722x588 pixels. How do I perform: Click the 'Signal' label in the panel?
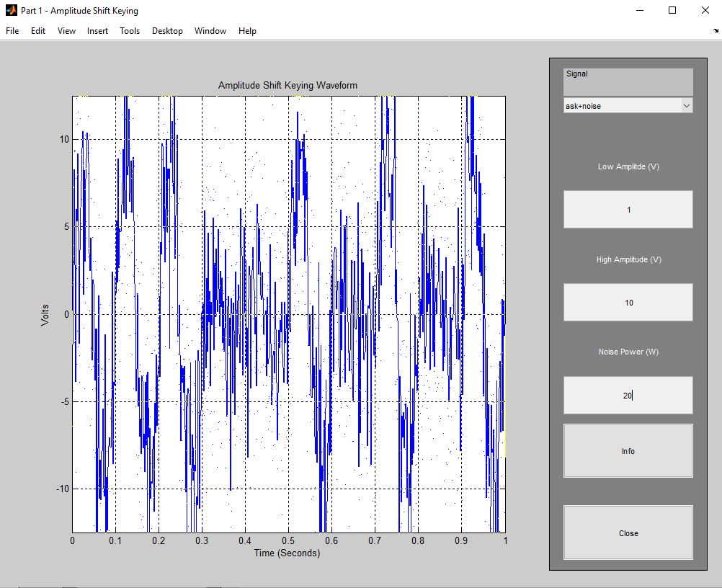577,73
